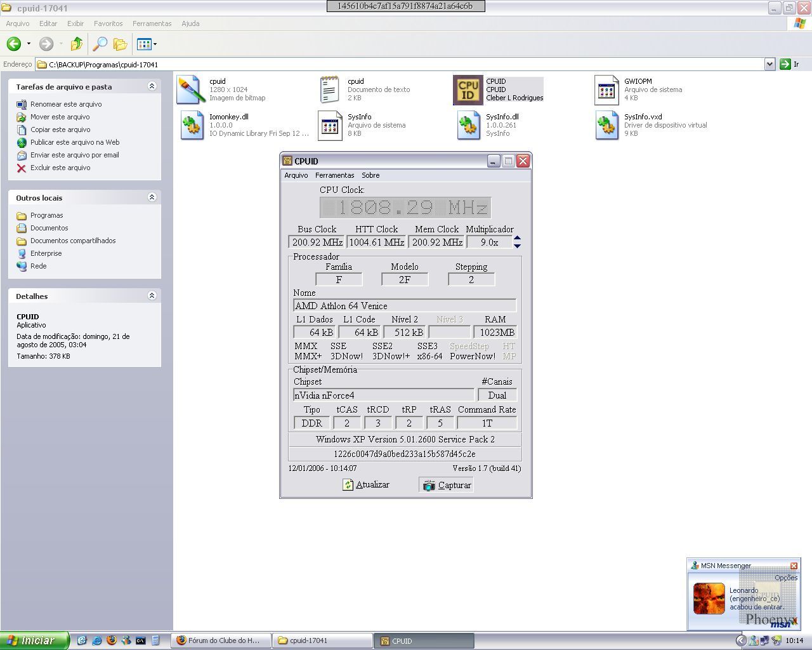The image size is (812, 650).
Task: Collapse Tarefas de arquivo e pasta panel
Action: (152, 86)
